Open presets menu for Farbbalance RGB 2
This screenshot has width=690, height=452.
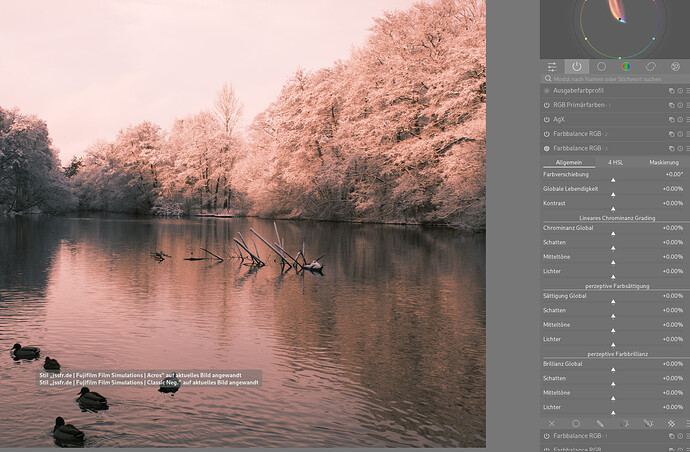point(688,133)
